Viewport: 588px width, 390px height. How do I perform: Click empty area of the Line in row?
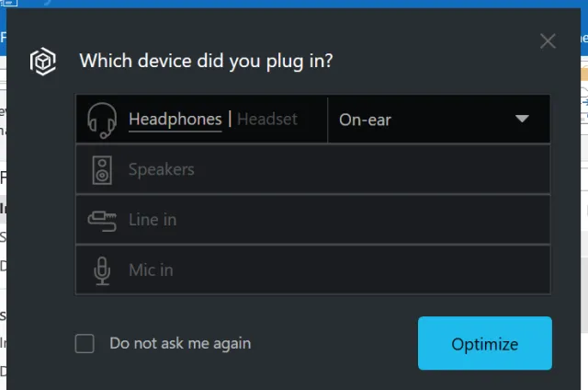[386, 220]
